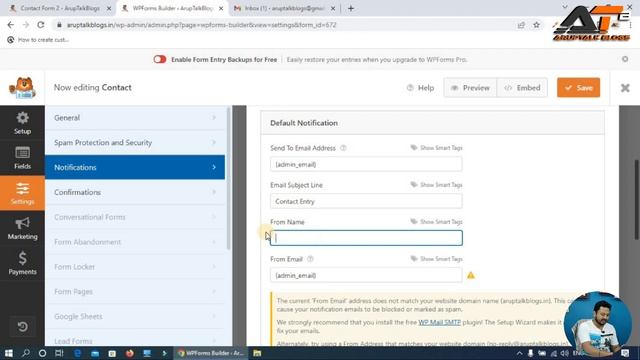
Task: Go back using browser back arrow
Action: click(x=11, y=25)
